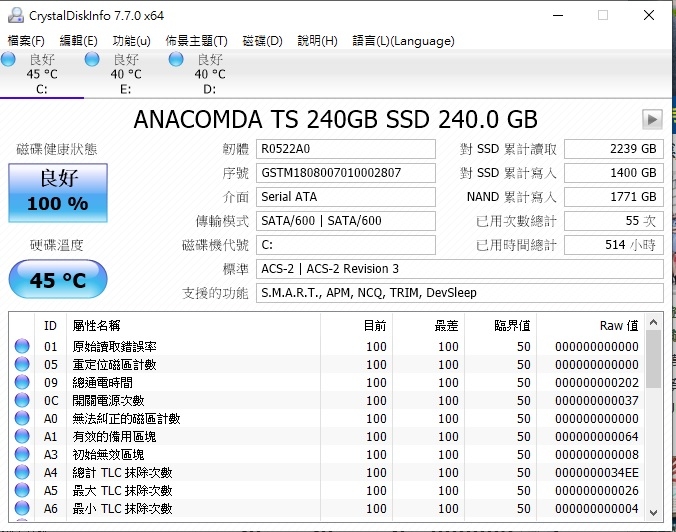Click the blue status orb for drive C:
The width and height of the screenshot is (676, 532).
(x=8, y=59)
